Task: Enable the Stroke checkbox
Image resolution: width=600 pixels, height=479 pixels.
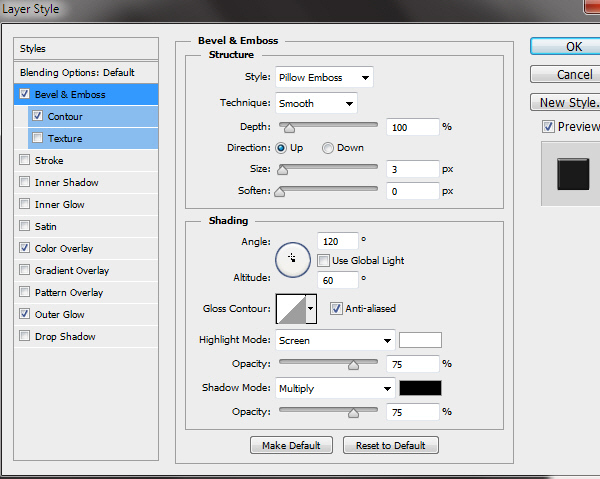Action: point(24,160)
